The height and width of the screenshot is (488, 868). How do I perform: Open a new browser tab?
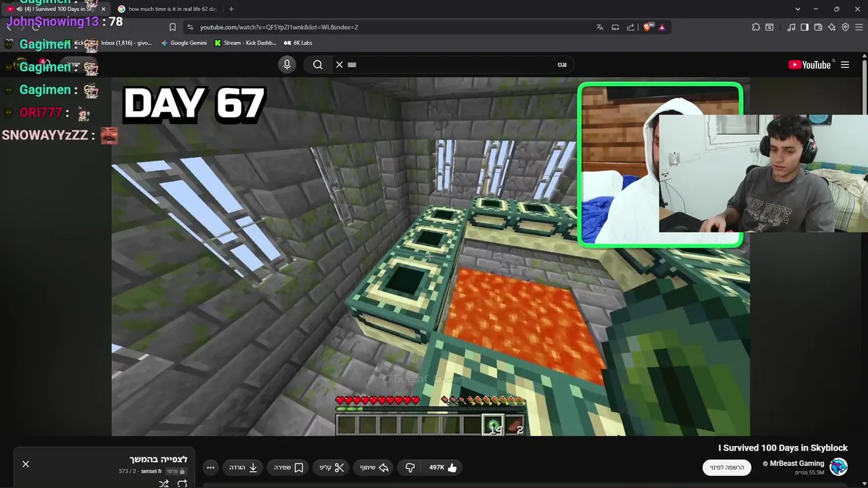pyautogui.click(x=231, y=9)
